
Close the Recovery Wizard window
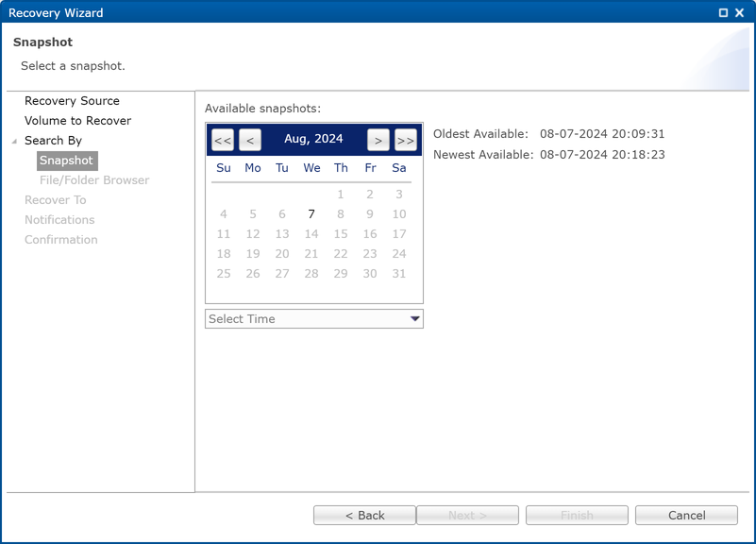point(740,13)
